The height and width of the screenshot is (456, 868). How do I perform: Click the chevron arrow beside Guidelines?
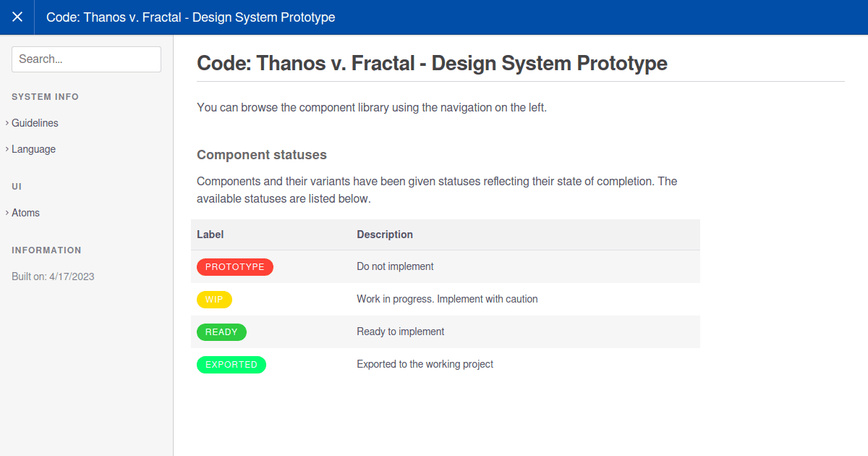[7, 123]
